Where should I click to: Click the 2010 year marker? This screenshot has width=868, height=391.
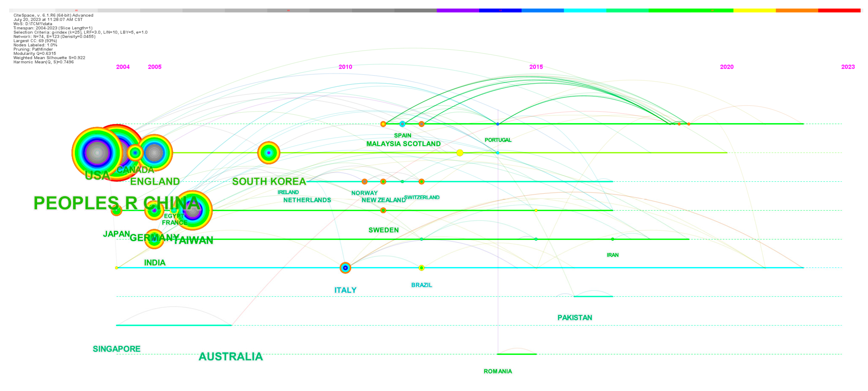coord(345,67)
